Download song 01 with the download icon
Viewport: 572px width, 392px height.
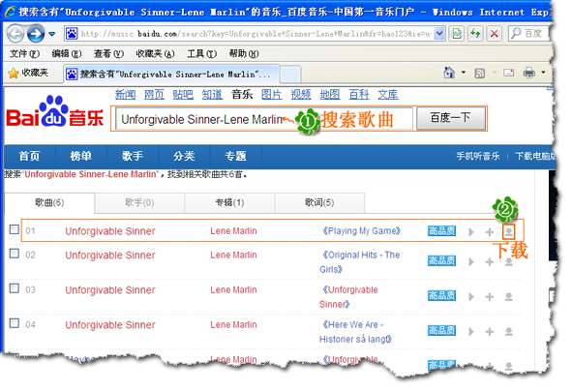coord(508,231)
